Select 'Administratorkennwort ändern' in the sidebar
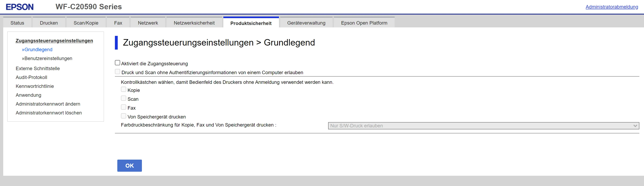The height and width of the screenshot is (186, 644). click(x=48, y=104)
